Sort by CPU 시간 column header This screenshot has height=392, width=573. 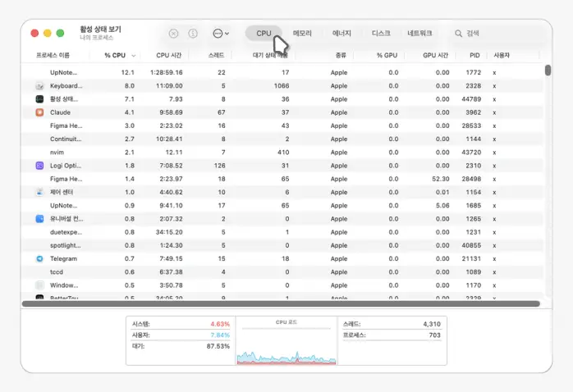coord(168,55)
